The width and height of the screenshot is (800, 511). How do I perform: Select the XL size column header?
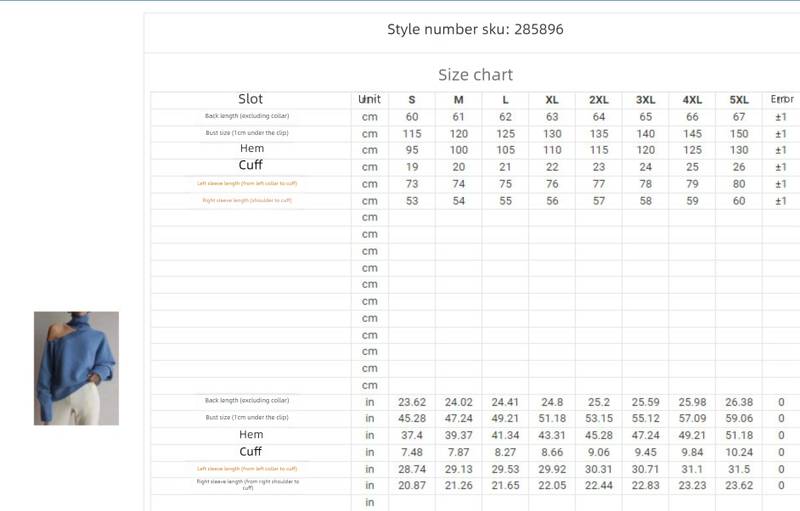point(552,100)
